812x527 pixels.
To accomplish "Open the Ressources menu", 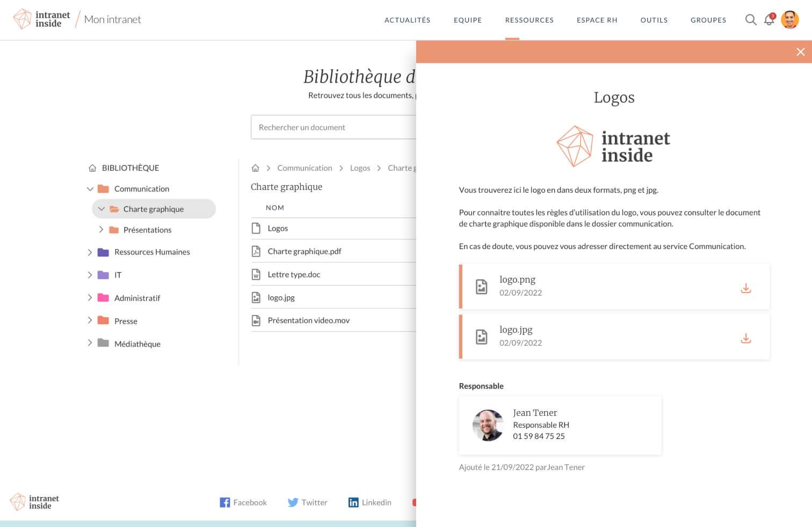I will coord(529,20).
